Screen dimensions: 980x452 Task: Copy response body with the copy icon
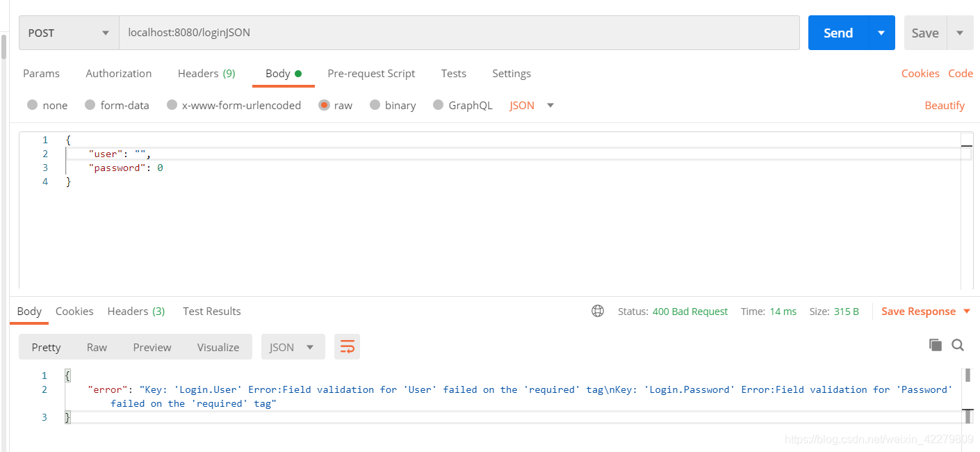click(x=936, y=345)
